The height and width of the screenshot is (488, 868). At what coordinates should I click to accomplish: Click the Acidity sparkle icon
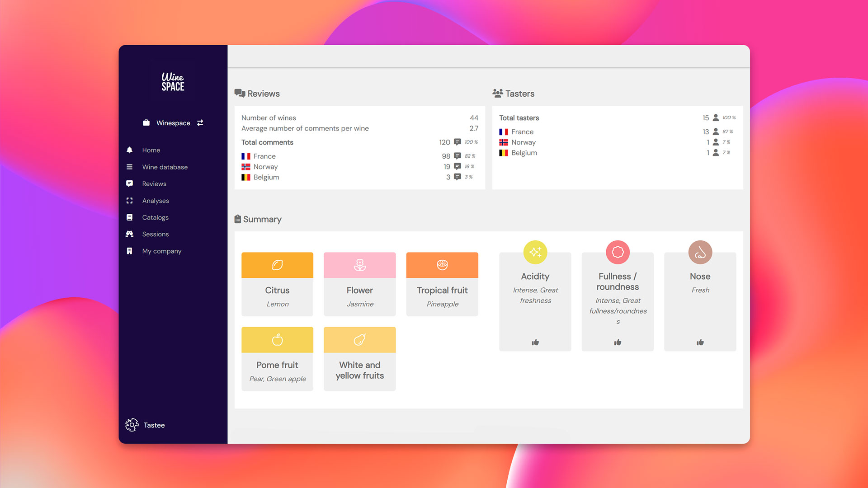tap(535, 252)
